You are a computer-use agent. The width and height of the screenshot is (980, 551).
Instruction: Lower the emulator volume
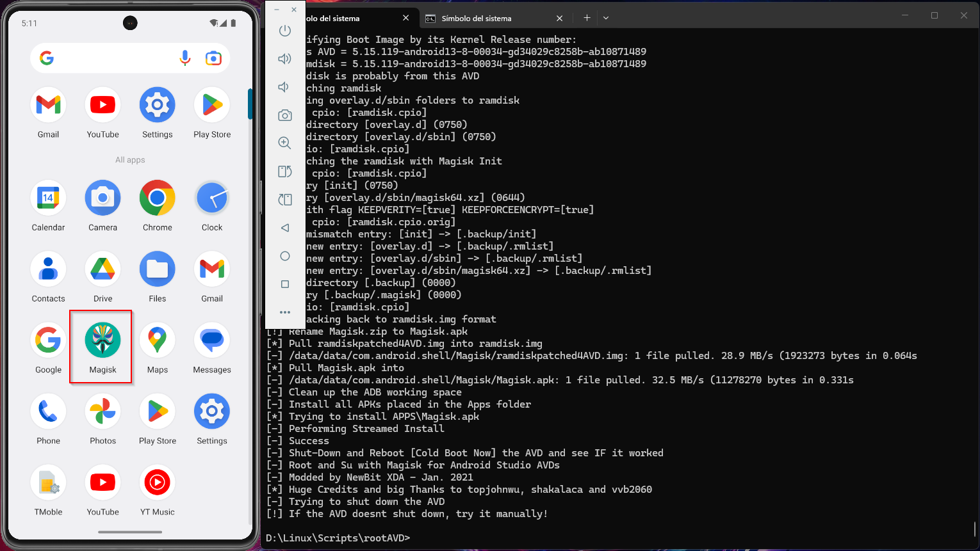(x=284, y=87)
